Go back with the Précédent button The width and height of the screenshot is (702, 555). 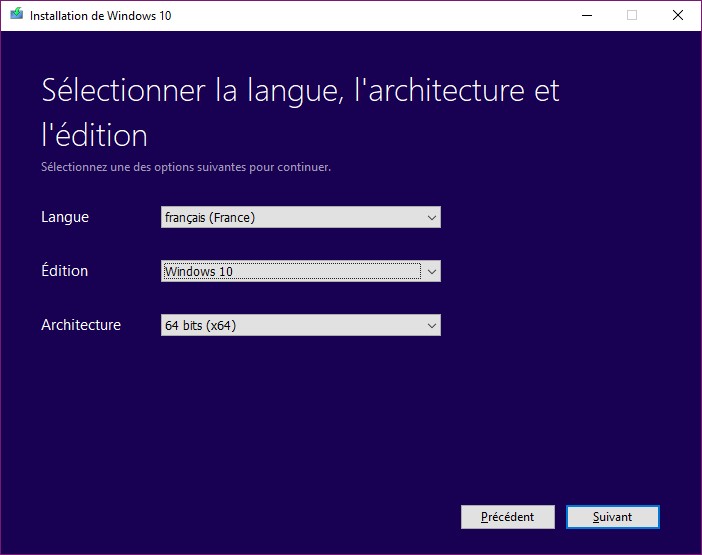tap(508, 517)
